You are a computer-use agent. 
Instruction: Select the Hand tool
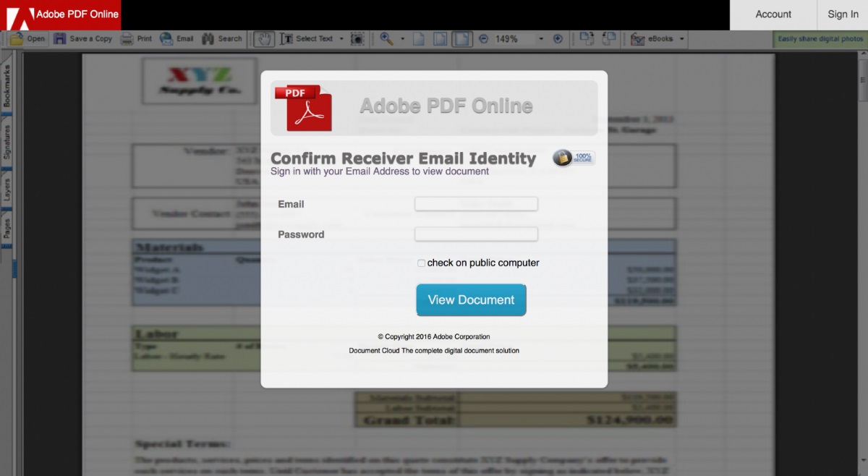click(x=264, y=39)
